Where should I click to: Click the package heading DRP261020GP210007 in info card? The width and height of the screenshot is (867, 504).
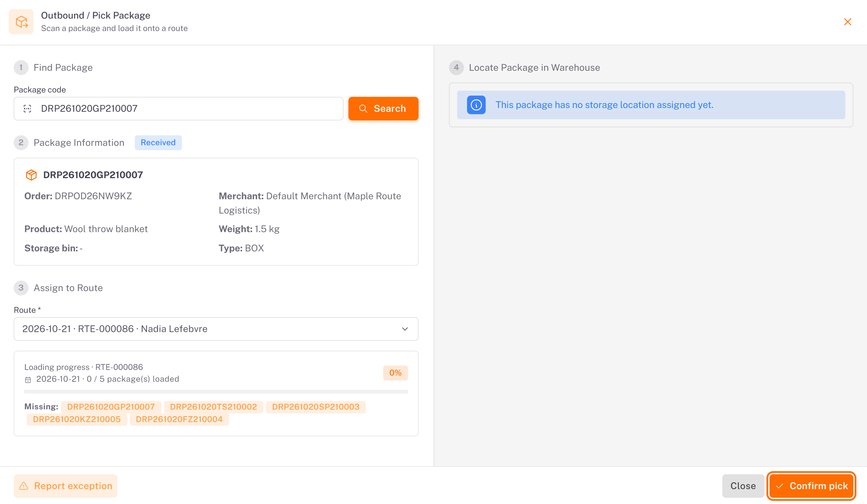click(x=93, y=175)
